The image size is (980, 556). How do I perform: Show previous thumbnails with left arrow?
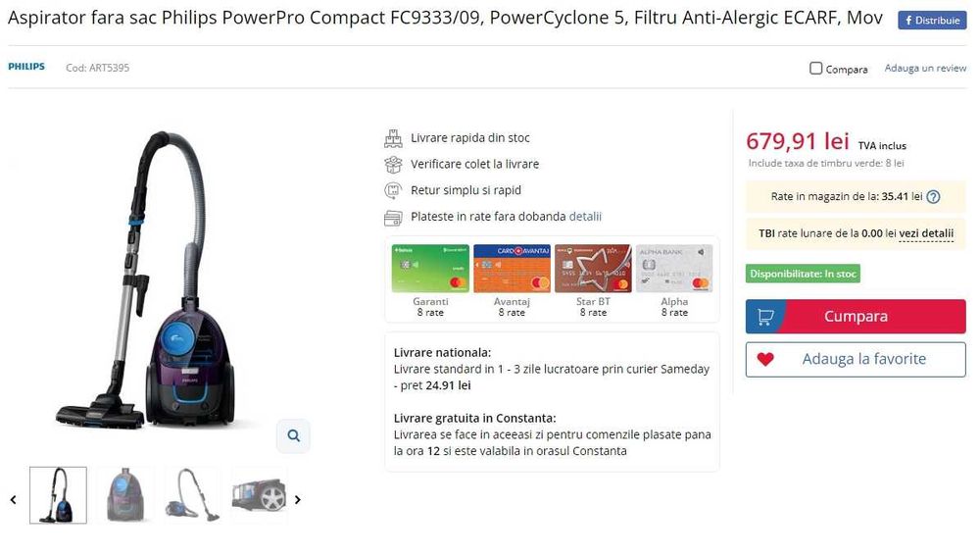pyautogui.click(x=14, y=499)
